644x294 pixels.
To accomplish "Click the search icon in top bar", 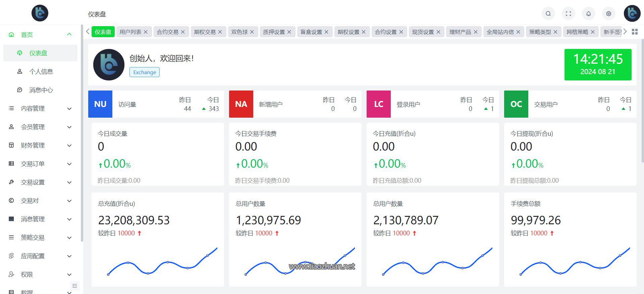I will click(x=548, y=14).
